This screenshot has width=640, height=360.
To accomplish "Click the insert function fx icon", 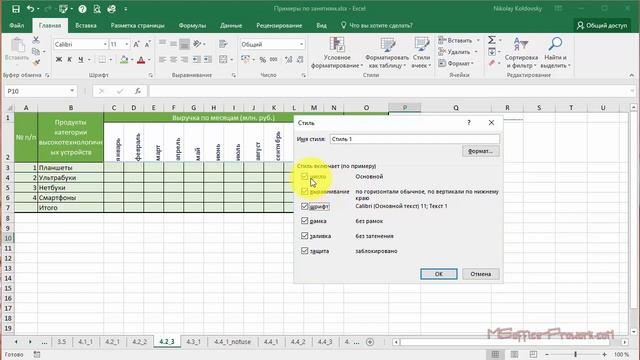I will [138, 91].
